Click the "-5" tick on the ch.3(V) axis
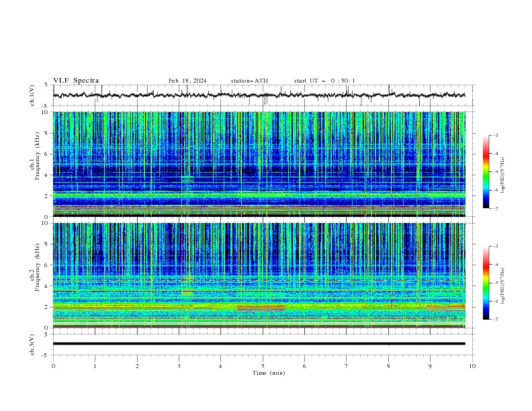This screenshot has width=532, height=411. pos(46,355)
